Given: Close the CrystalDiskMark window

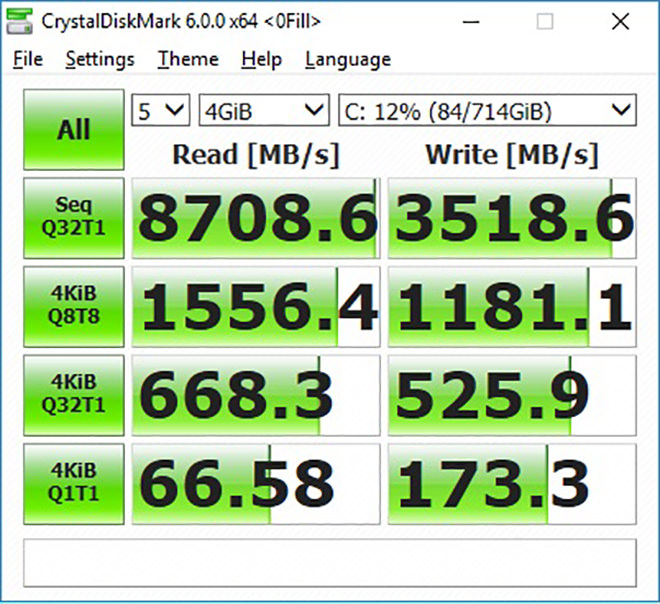Looking at the screenshot, I should [620, 21].
